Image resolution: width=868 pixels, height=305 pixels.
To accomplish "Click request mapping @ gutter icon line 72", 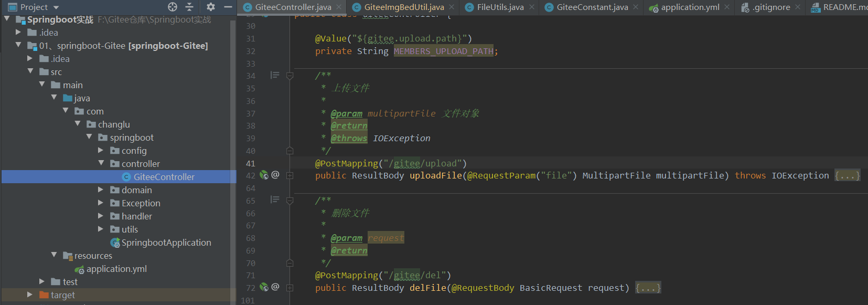I will click(275, 287).
